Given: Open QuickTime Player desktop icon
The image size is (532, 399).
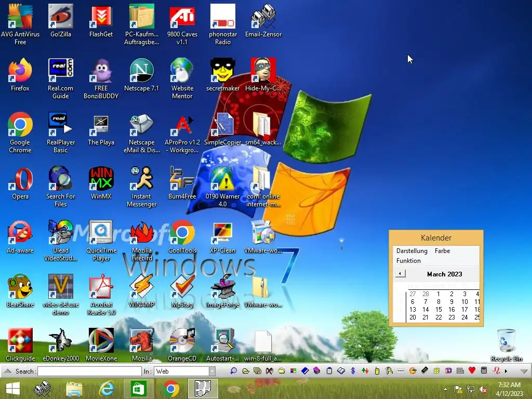Looking at the screenshot, I should point(101,241).
